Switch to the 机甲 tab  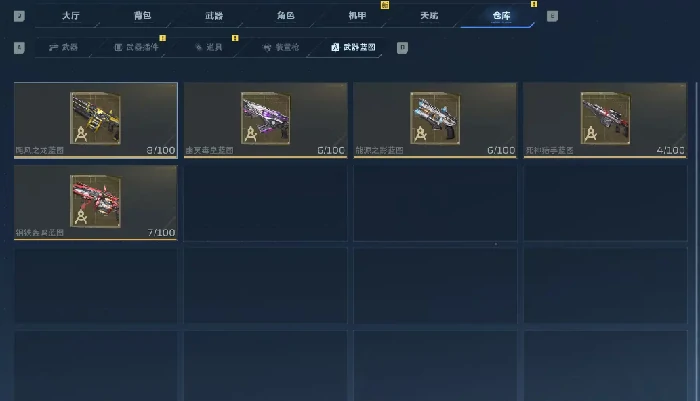358,16
